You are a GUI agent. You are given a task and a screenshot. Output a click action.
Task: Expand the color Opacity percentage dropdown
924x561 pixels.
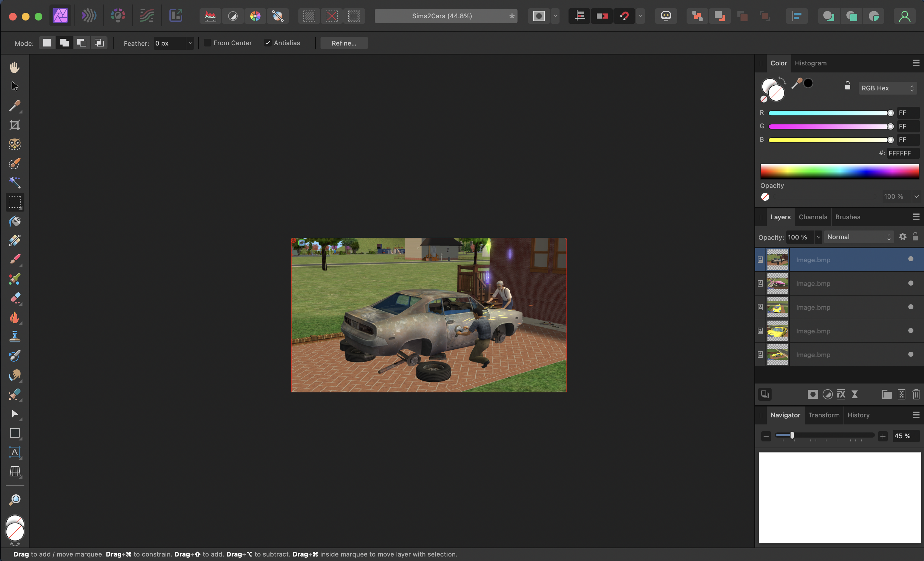point(917,197)
